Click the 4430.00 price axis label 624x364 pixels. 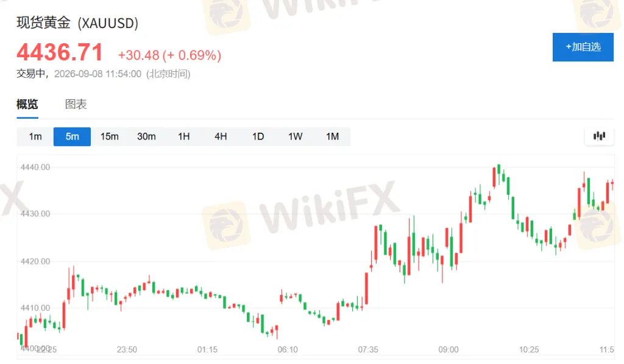pos(35,214)
